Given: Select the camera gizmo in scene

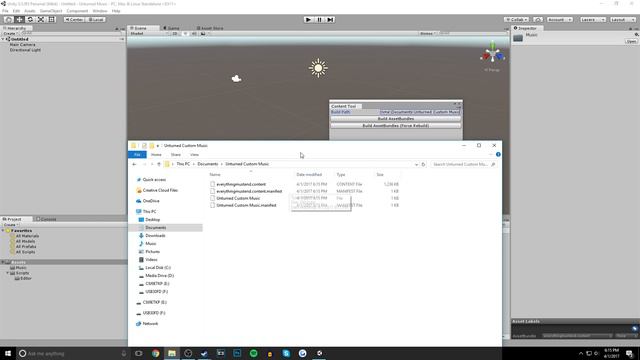Looking at the screenshot, I should (x=236, y=78).
